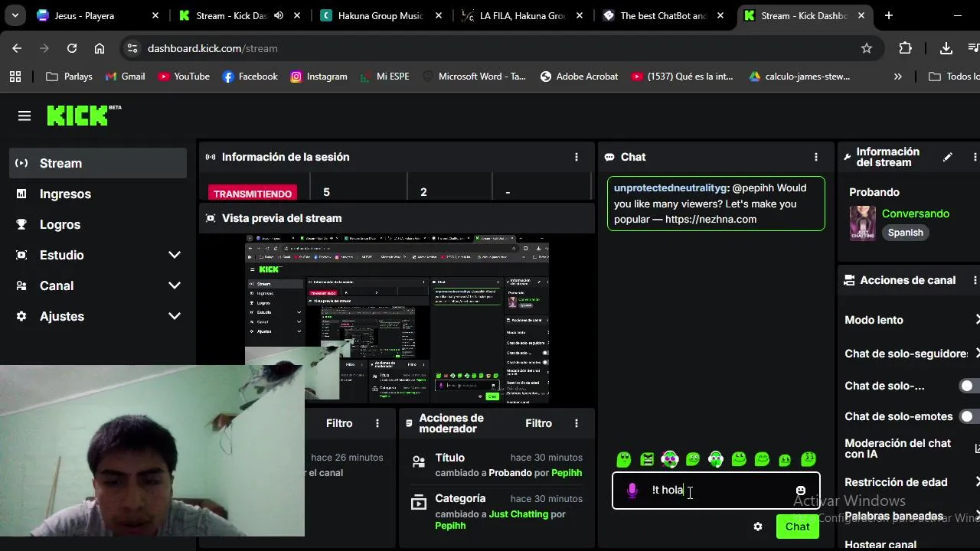Screen dimensions: 980x551
Task: Click the chat message input field
Action: point(716,491)
